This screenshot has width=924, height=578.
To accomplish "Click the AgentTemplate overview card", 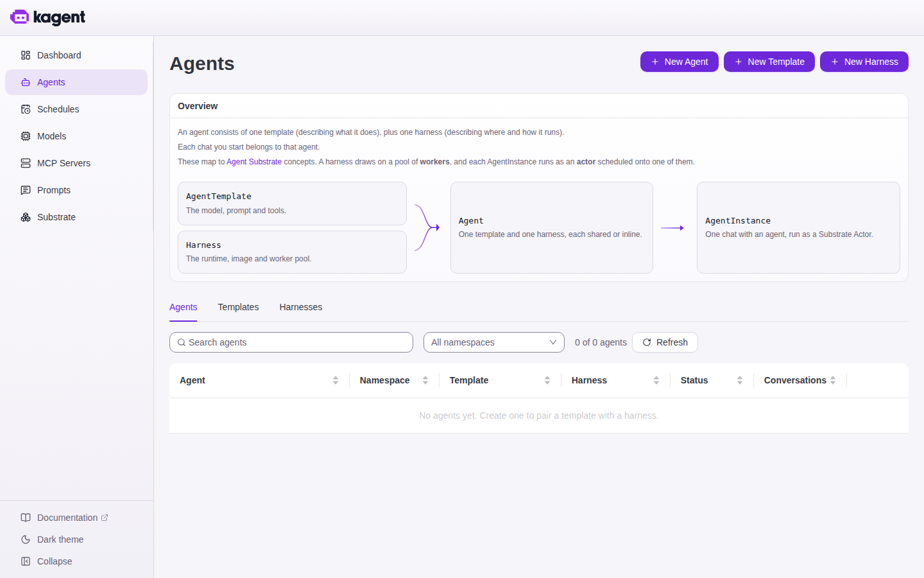I will [x=292, y=204].
